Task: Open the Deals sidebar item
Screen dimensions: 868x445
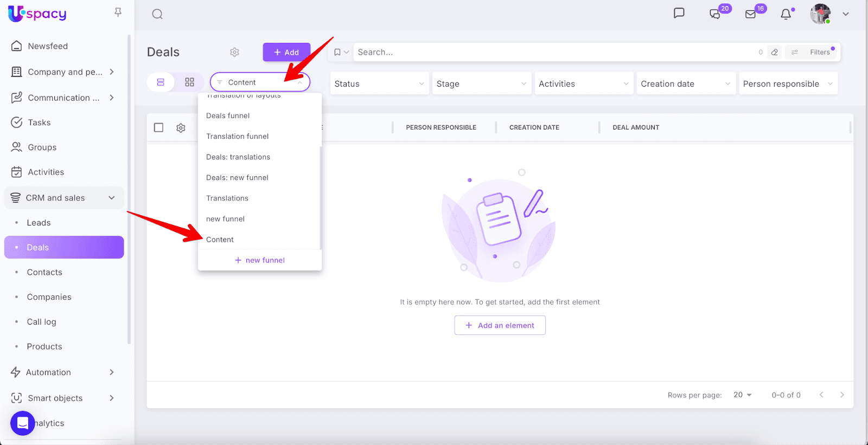Action: tap(64, 247)
